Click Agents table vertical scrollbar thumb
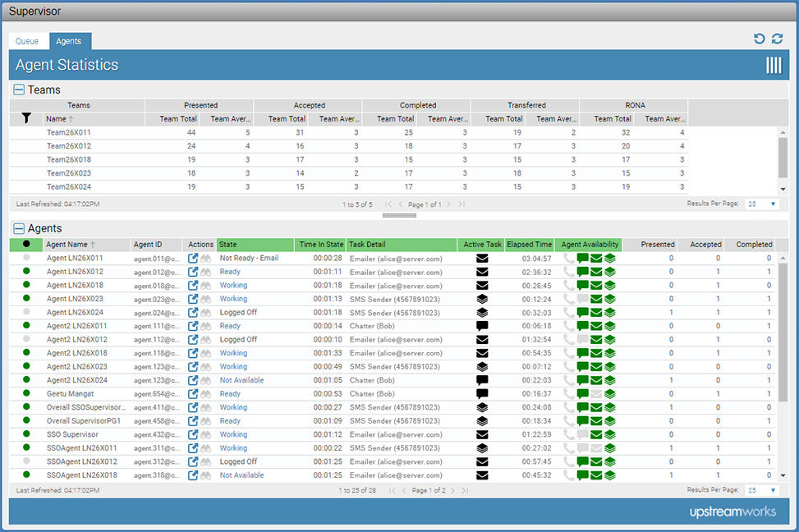 783,332
